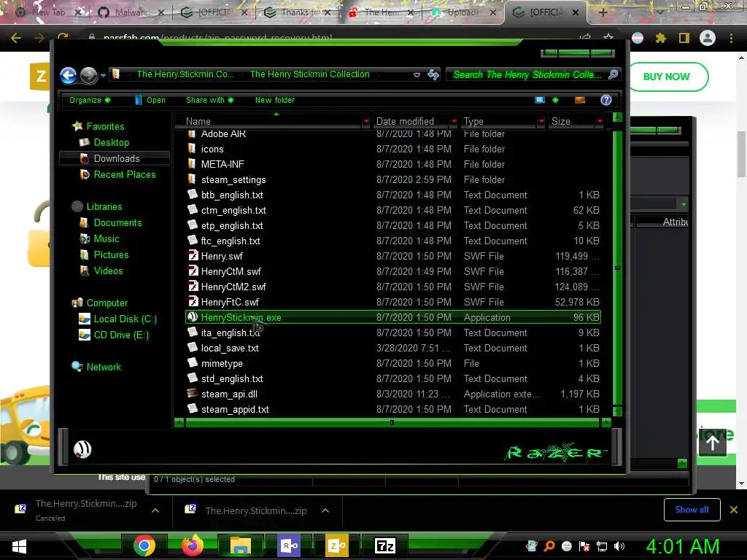Switch to the New Tab browser tab
Viewport: 747px width, 560px height.
coord(47,12)
